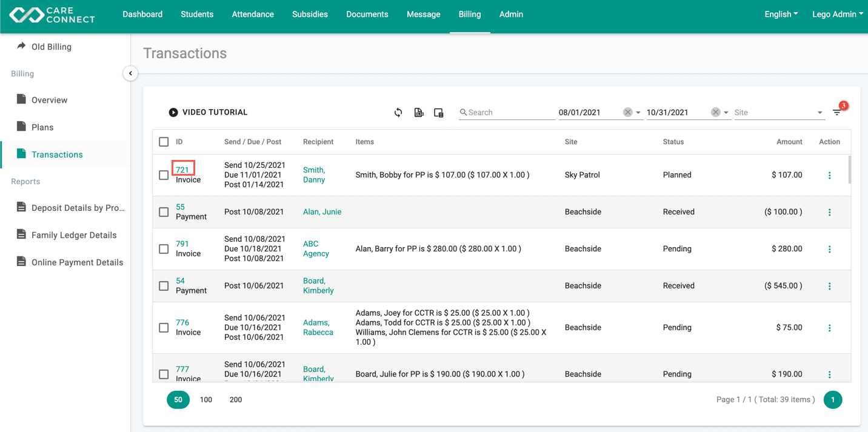Click the refresh transactions icon
The height and width of the screenshot is (432, 868).
coord(398,112)
